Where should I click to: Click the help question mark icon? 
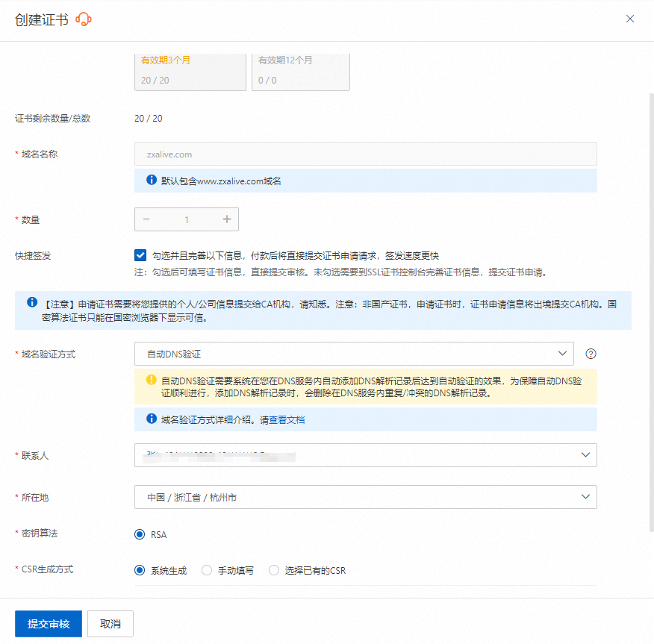591,354
